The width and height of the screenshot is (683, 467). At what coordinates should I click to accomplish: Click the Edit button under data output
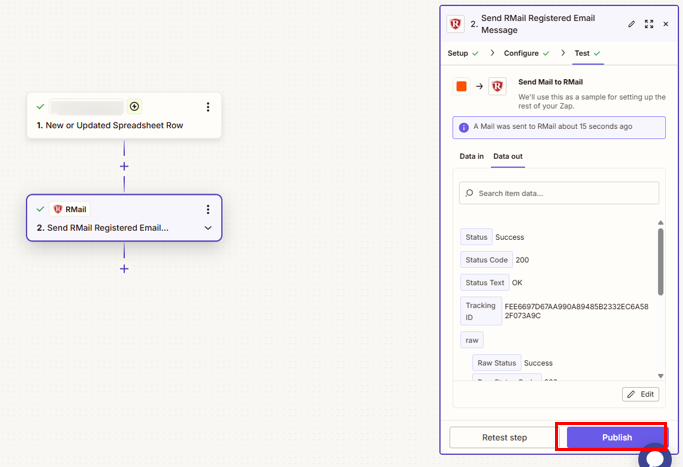click(x=640, y=394)
